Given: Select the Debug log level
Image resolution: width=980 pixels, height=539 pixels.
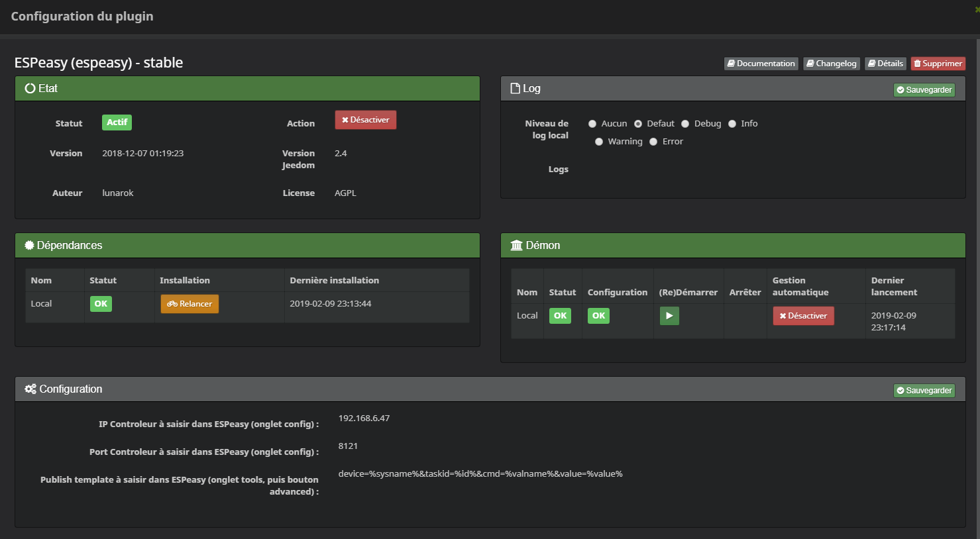Looking at the screenshot, I should tap(685, 124).
